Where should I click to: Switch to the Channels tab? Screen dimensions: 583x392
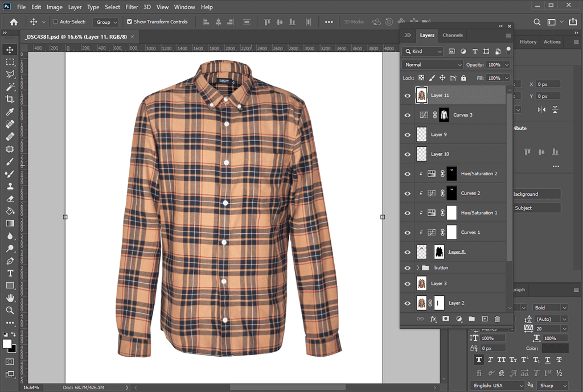(x=453, y=35)
